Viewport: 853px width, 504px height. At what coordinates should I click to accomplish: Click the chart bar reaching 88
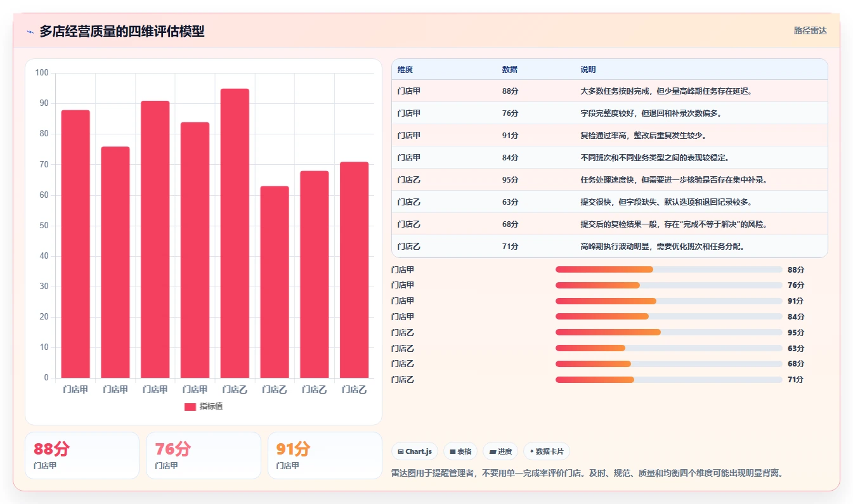(75, 244)
